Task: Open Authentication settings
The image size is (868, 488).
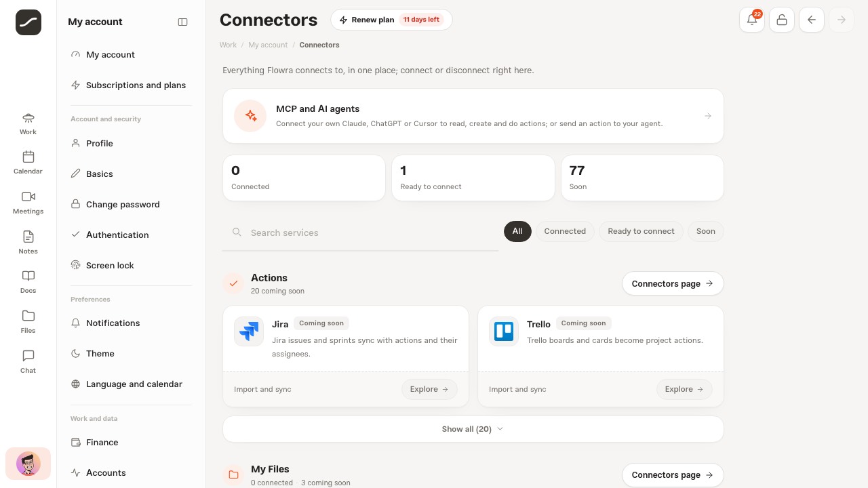Action: coord(131,235)
